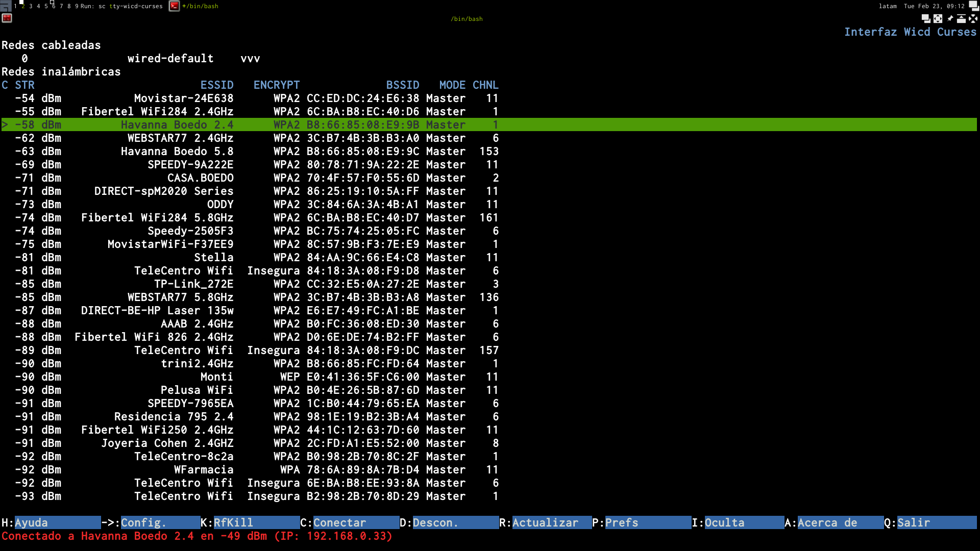Click the layout switcher icon beside the clock
The height and width of the screenshot is (551, 980).
coord(974,6)
